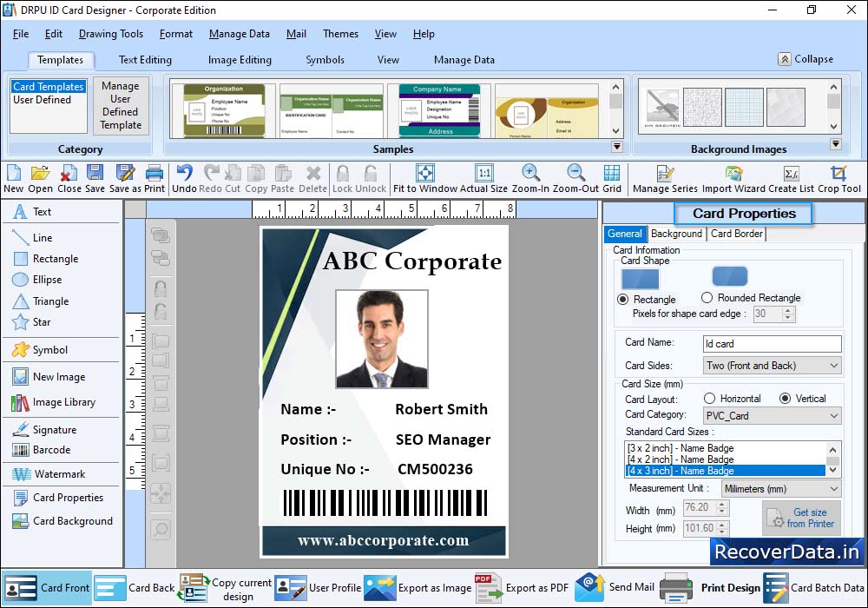Image resolution: width=868 pixels, height=608 pixels.
Task: Adjust pixels for card edge stepper
Action: 789,314
